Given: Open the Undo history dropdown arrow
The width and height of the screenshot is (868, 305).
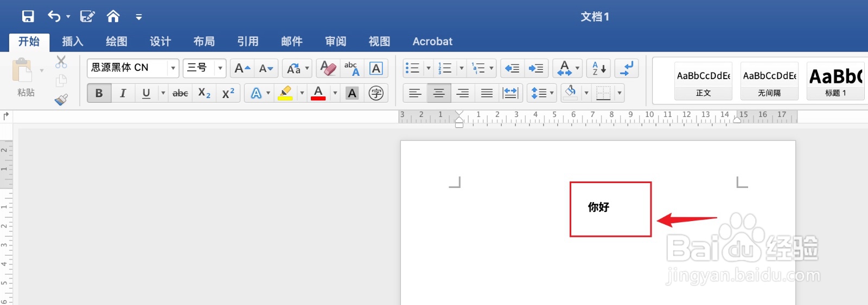Looking at the screenshot, I should click(68, 17).
